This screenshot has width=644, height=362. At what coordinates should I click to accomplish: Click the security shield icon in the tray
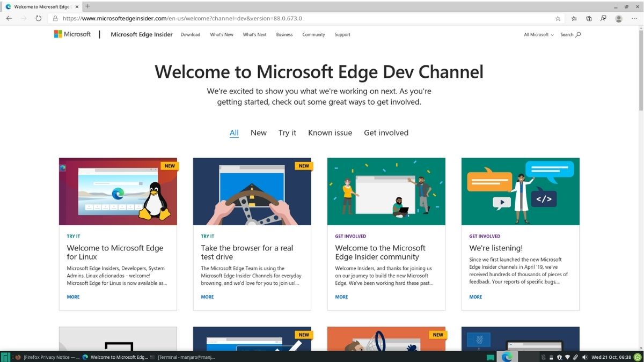tap(559, 356)
